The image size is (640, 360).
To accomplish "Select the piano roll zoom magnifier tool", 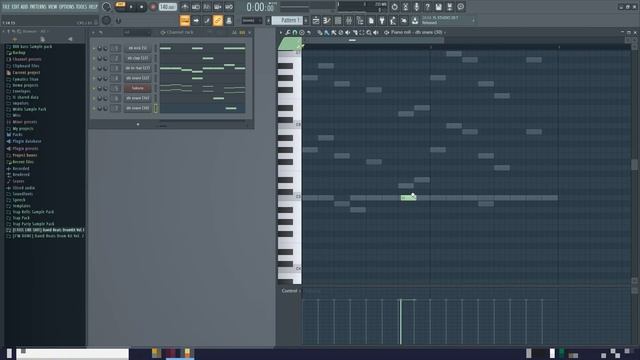I will coord(369,32).
